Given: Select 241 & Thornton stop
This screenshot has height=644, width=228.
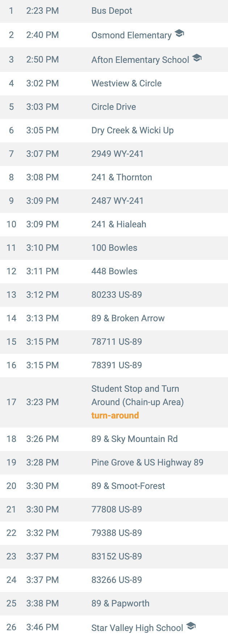Looking at the screenshot, I should 114,177.
